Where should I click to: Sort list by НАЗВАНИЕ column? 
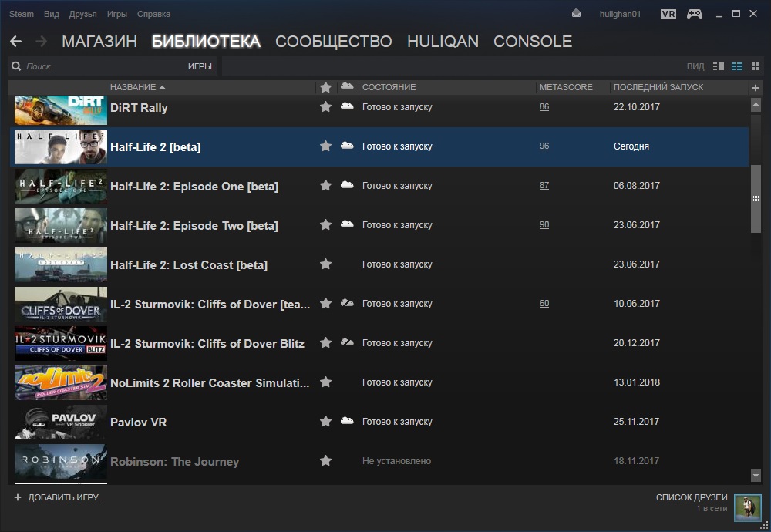click(137, 88)
